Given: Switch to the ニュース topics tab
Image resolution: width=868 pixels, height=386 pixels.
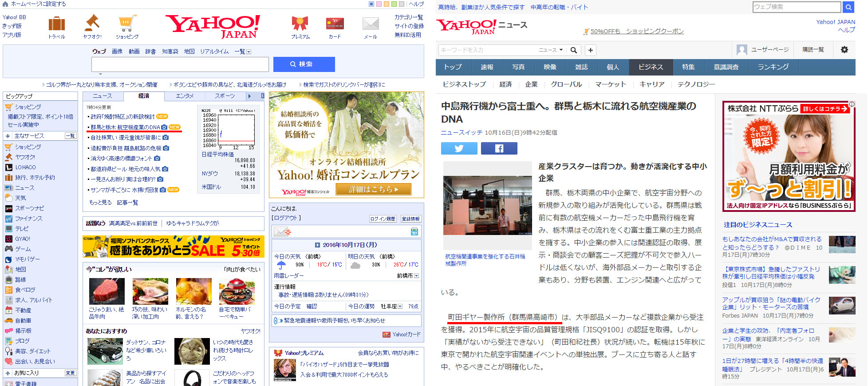Looking at the screenshot, I should [x=103, y=96].
